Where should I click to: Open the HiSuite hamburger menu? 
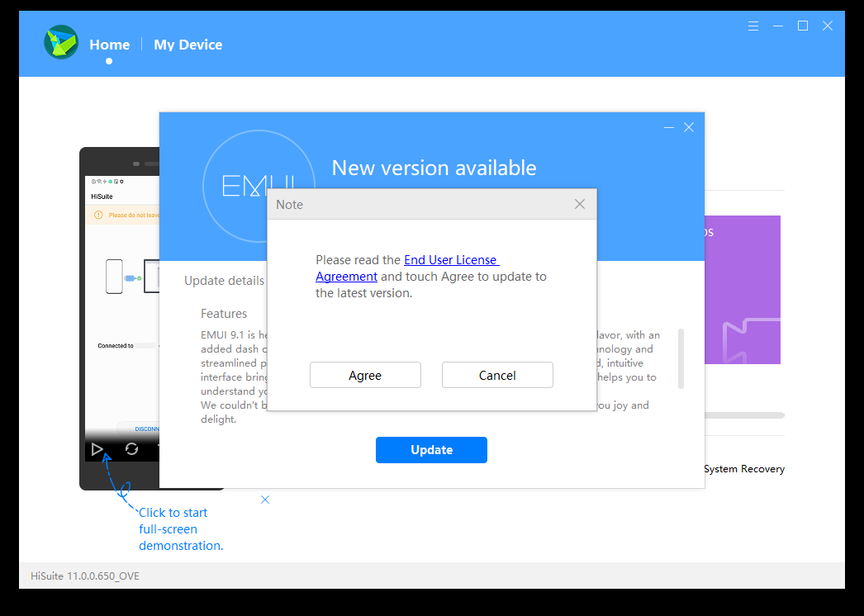coord(753,26)
